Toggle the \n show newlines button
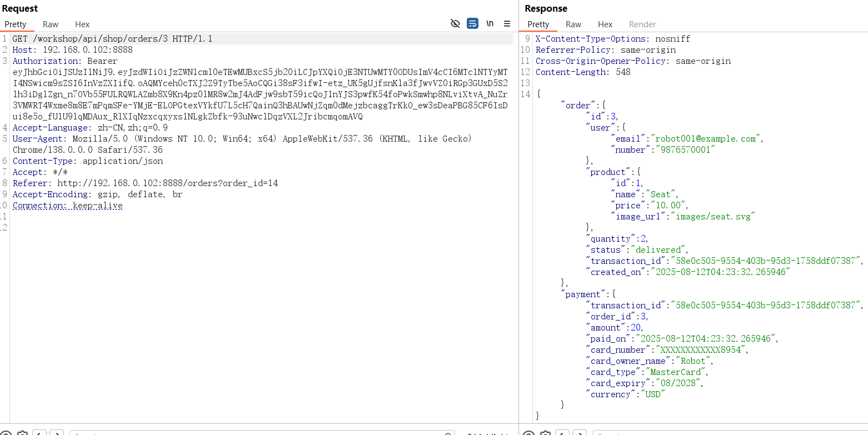Screen dimensions: 868x435 pyautogui.click(x=490, y=23)
